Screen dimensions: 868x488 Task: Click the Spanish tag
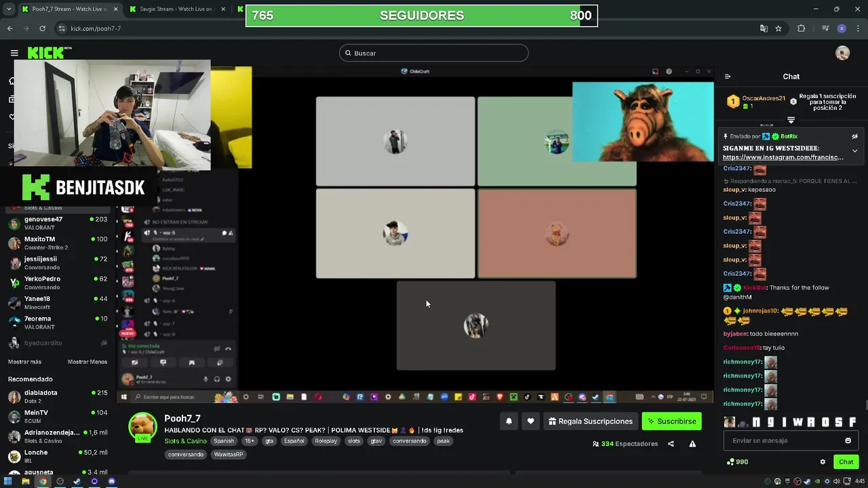coord(224,441)
